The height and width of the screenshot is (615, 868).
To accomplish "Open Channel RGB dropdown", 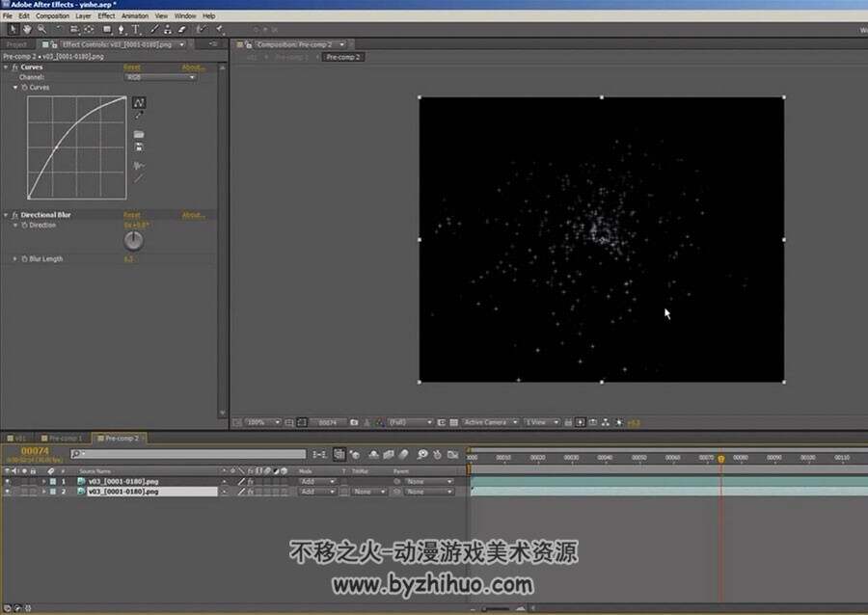I will coord(160,77).
